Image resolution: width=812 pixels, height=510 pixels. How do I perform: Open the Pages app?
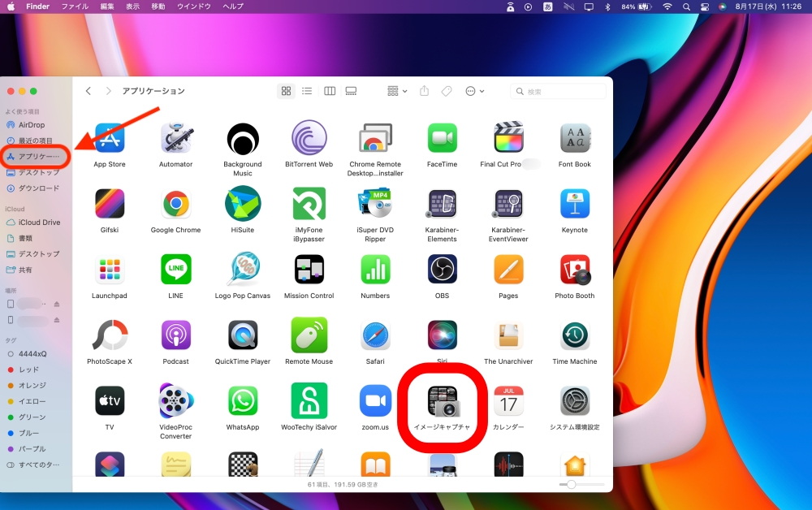[508, 270]
